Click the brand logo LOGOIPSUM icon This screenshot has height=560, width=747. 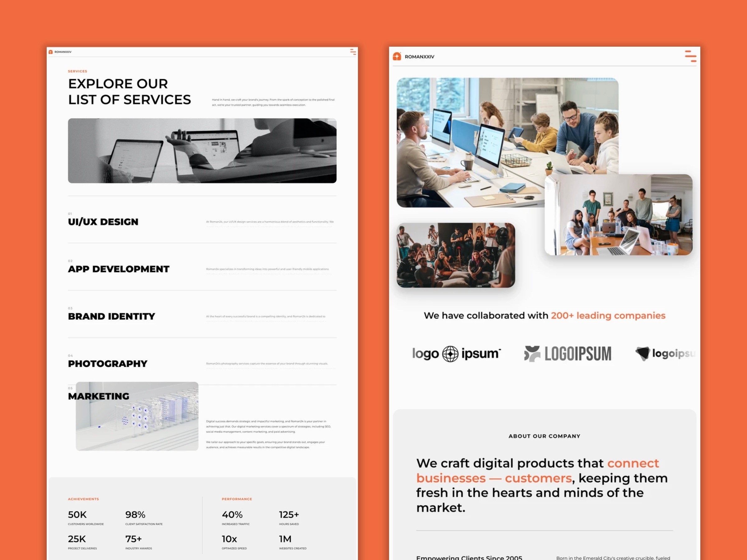568,354
